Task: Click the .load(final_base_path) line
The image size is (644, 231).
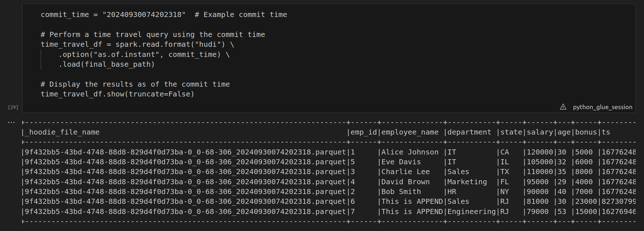Action: pyautogui.click(x=106, y=64)
